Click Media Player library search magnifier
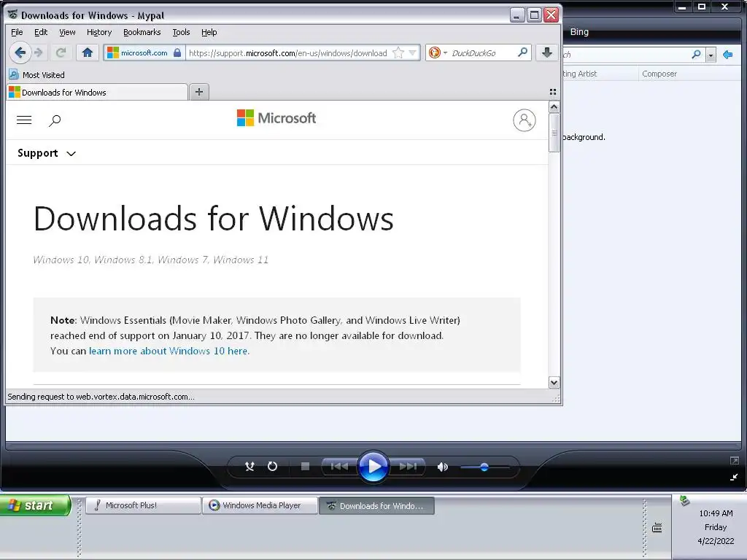Viewport: 747px width, 560px height. coord(696,54)
